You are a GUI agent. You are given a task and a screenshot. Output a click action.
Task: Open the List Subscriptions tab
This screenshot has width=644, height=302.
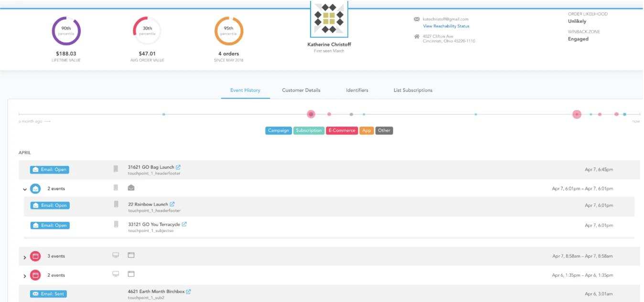tap(413, 90)
